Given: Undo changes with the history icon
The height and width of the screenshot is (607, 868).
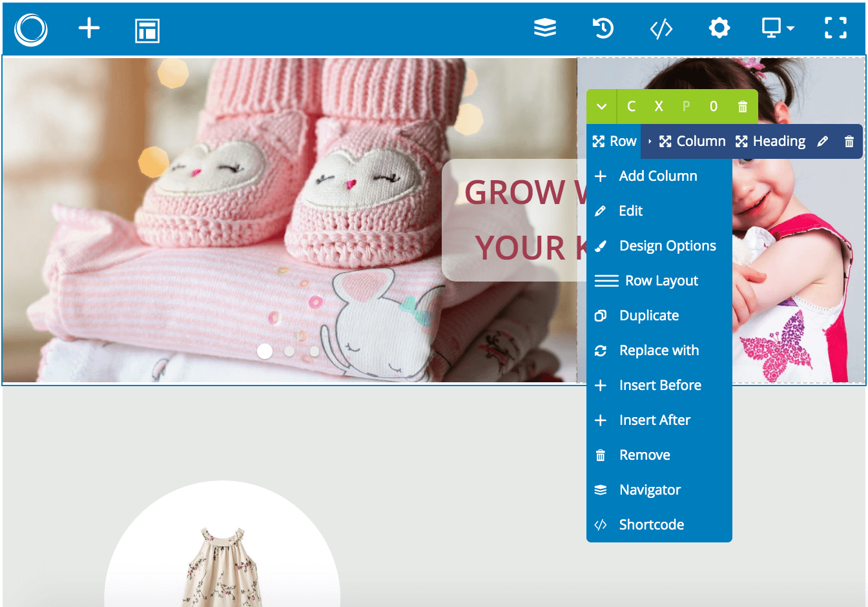Looking at the screenshot, I should (x=603, y=28).
